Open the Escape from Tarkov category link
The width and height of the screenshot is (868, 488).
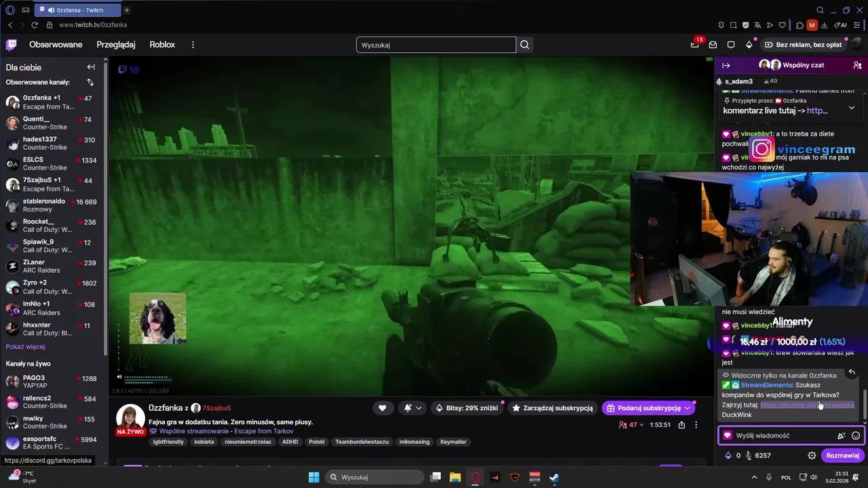(264, 431)
